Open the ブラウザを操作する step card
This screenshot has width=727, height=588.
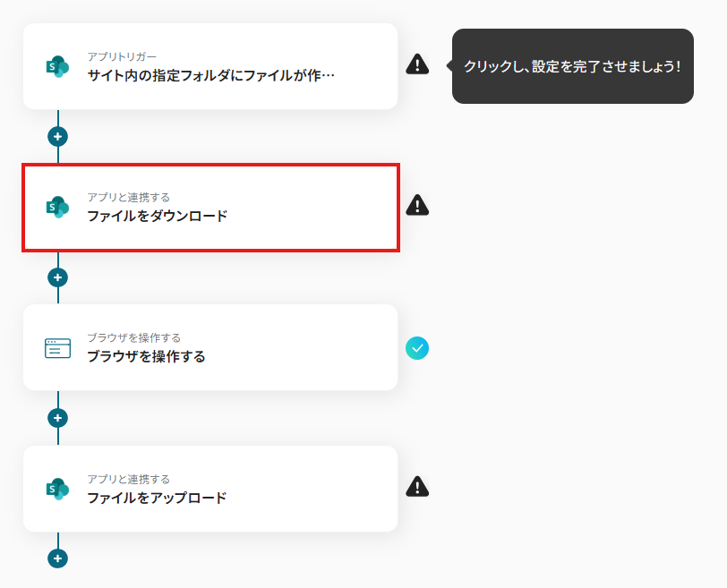coord(210,347)
